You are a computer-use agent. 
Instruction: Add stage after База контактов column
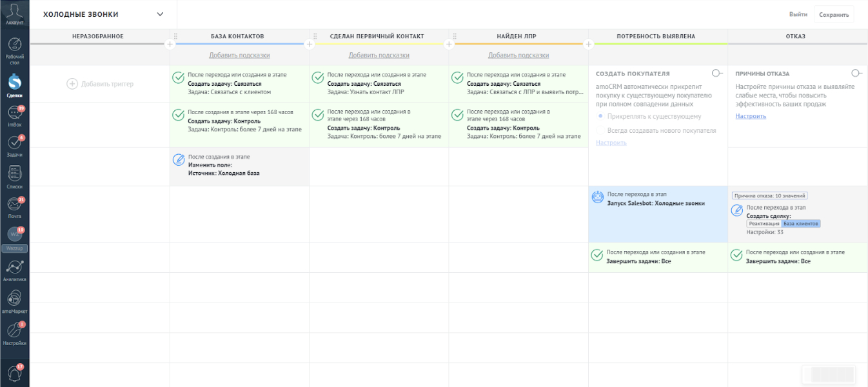click(309, 45)
